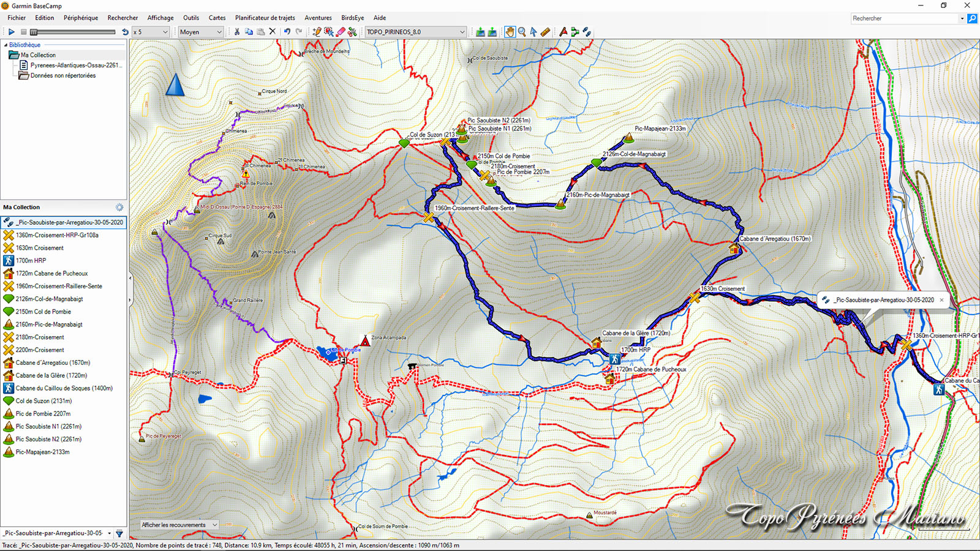
Task: Open the Cartes menu
Action: (x=217, y=18)
